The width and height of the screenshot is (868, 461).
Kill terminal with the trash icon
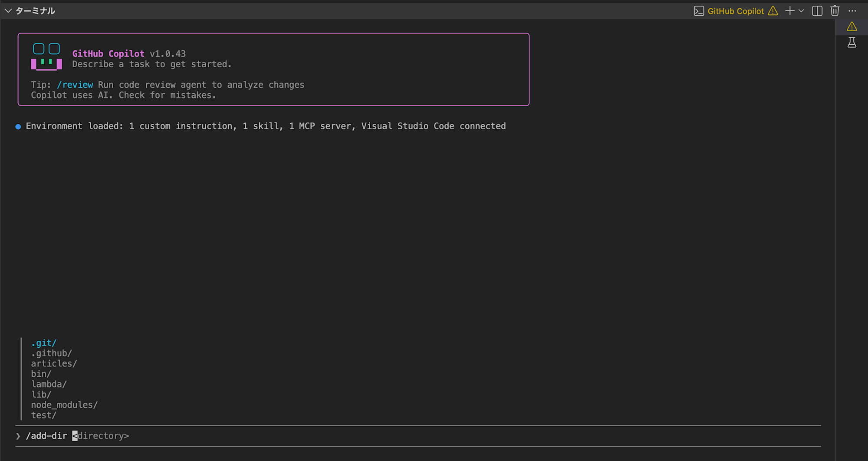[x=835, y=11]
